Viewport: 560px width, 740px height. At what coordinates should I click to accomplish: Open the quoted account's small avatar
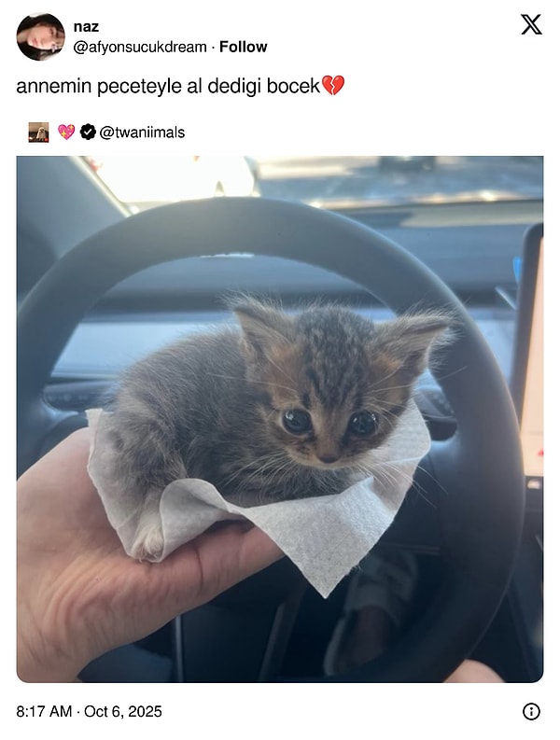pos(38,133)
